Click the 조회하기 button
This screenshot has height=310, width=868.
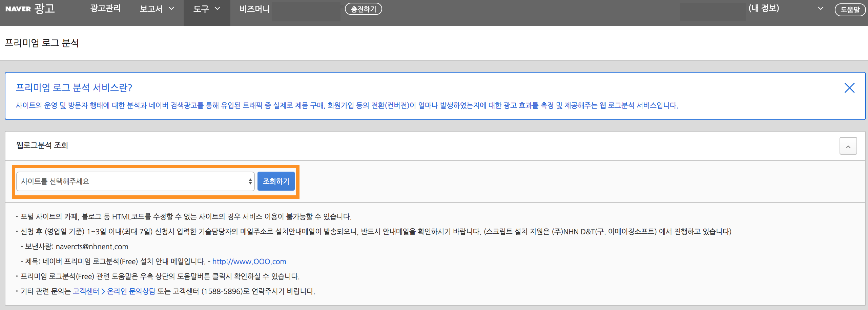point(276,181)
